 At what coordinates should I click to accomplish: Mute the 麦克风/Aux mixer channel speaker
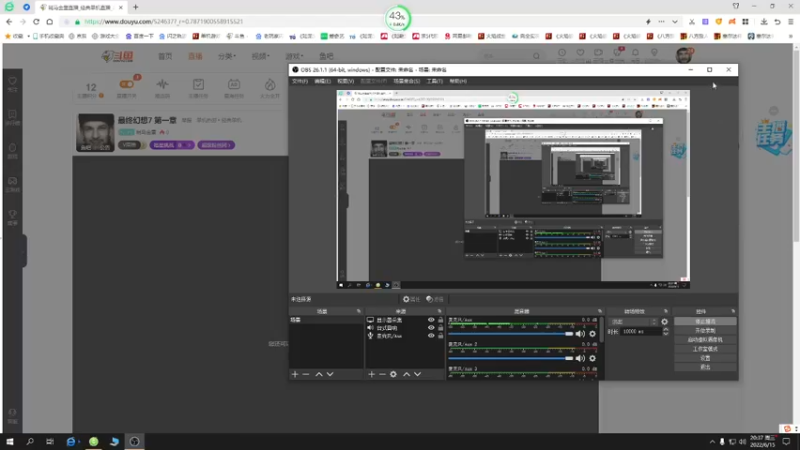[581, 334]
